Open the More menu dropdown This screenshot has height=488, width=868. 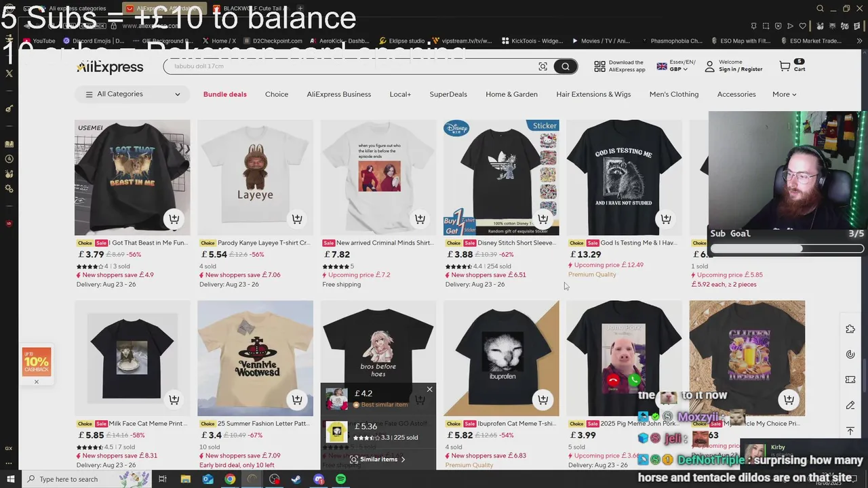click(x=784, y=94)
